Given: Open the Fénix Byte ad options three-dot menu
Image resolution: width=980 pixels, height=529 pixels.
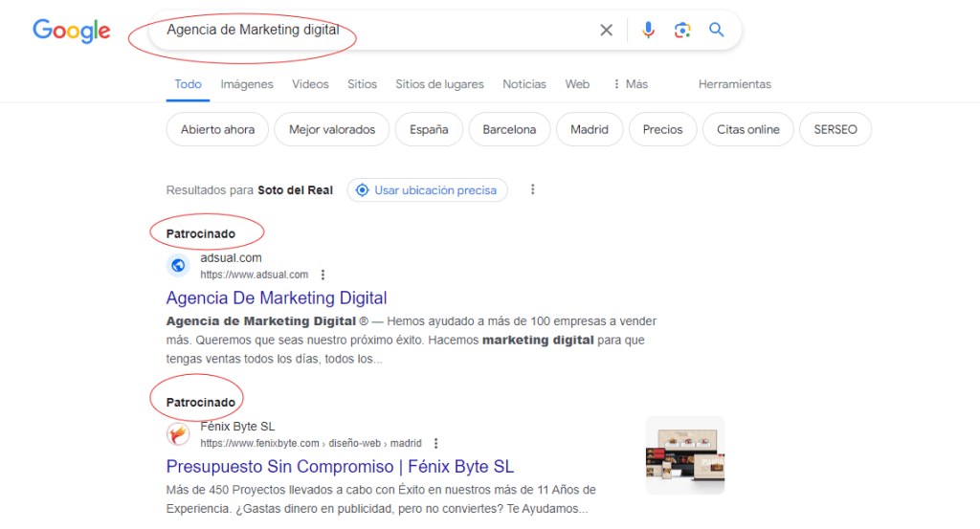Looking at the screenshot, I should (x=435, y=444).
